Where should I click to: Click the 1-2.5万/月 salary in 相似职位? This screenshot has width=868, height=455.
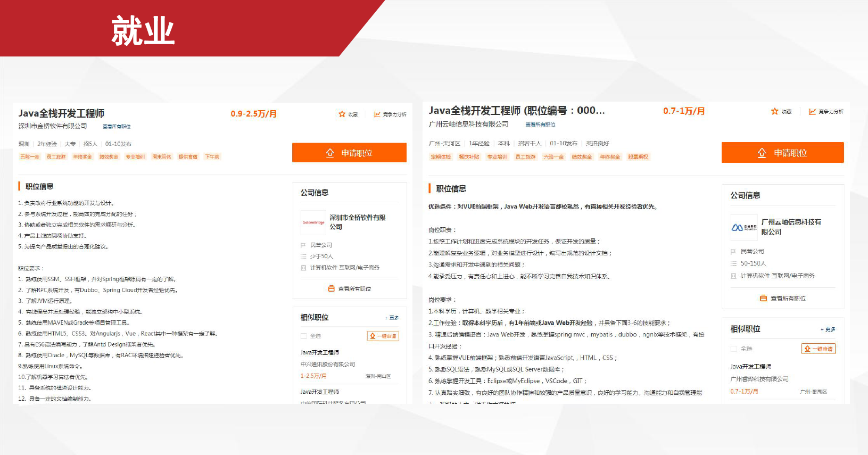click(313, 376)
